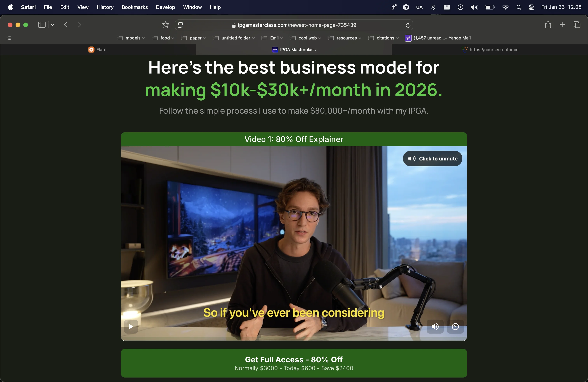Open the Yahoo Mail unread bookmark
The width and height of the screenshot is (588, 382).
click(438, 38)
